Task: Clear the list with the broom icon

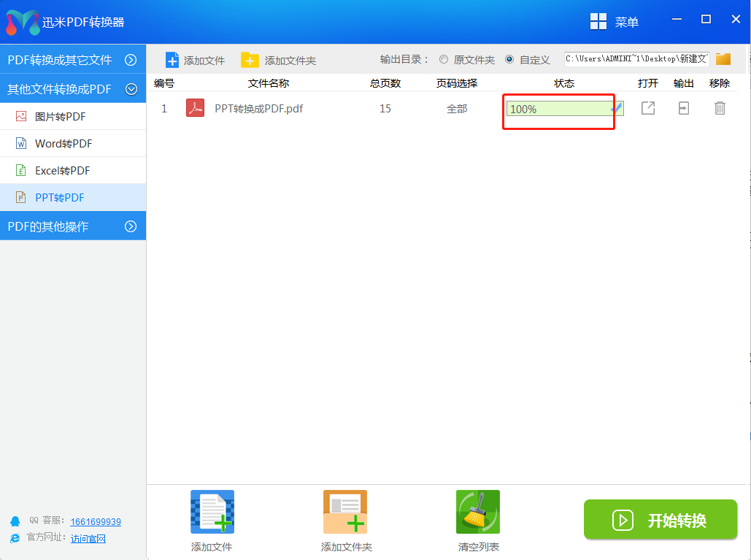Action: (477, 512)
